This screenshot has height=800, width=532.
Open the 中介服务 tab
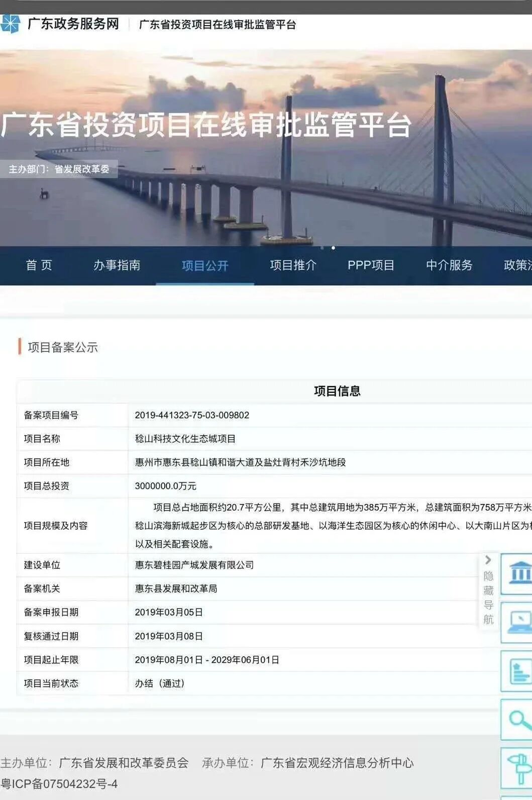coord(450,265)
